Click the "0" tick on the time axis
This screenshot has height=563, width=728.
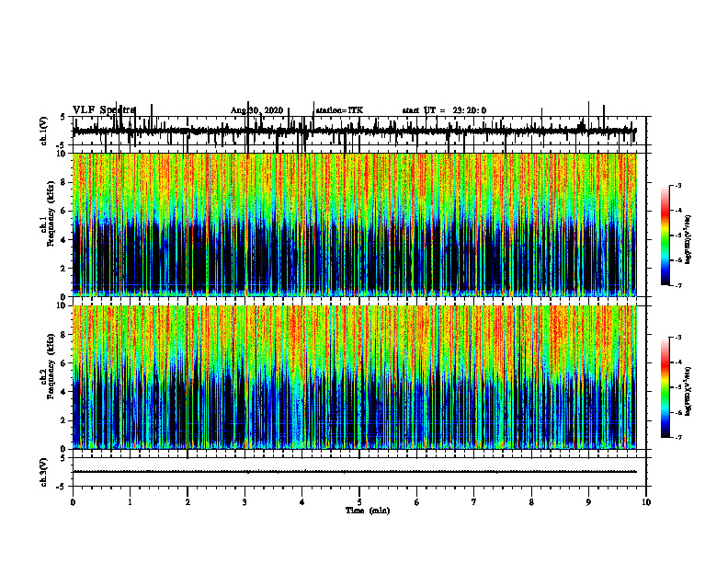[73, 502]
